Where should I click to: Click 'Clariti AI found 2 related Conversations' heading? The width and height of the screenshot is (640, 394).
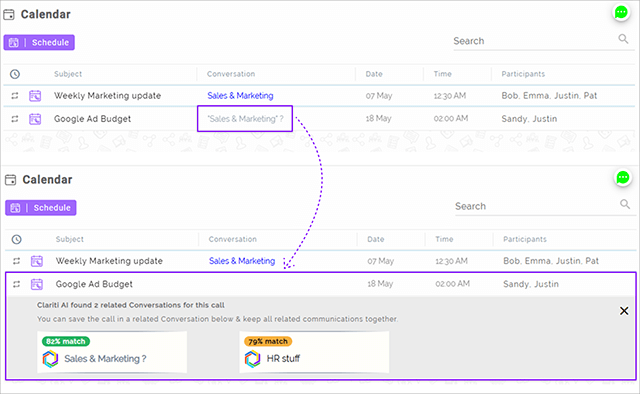[131, 305]
